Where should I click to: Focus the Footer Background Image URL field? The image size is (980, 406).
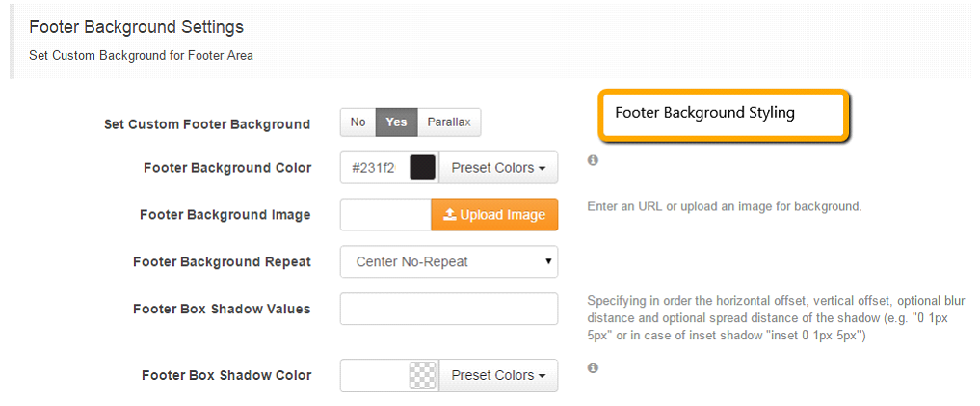385,215
